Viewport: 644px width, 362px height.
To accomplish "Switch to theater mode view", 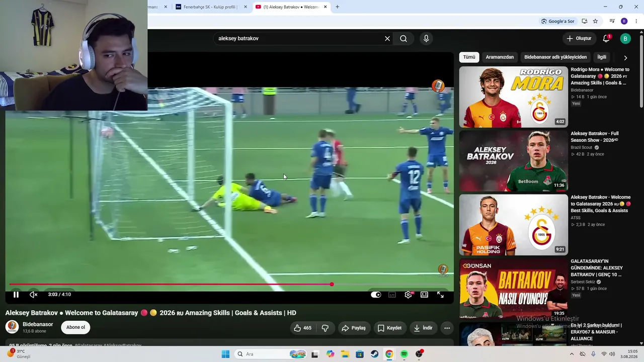I will point(424,295).
